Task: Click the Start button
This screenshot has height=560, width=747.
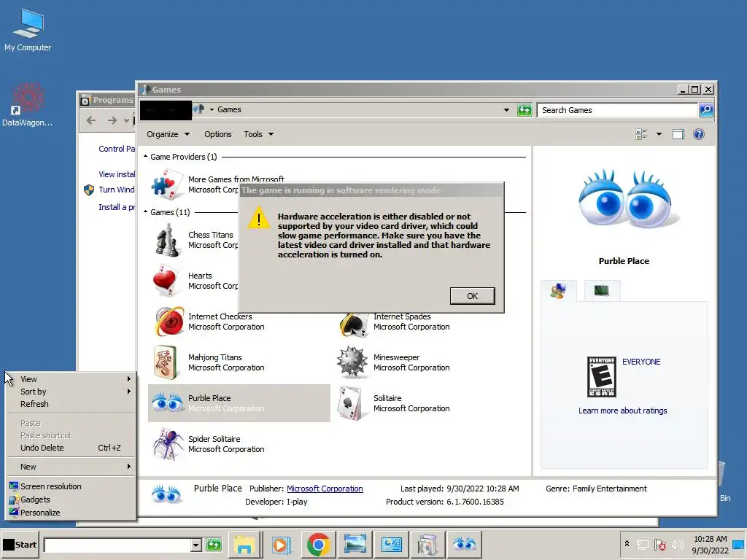Action: click(20, 545)
